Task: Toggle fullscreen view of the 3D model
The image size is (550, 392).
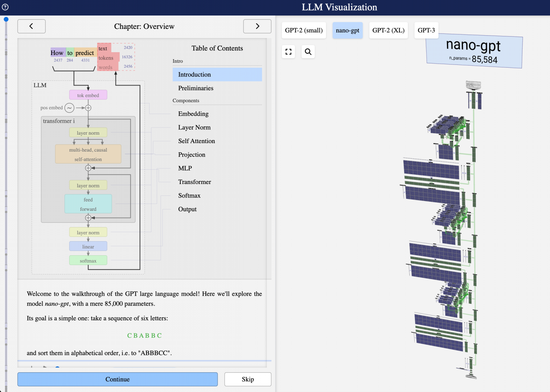Action: [288, 52]
